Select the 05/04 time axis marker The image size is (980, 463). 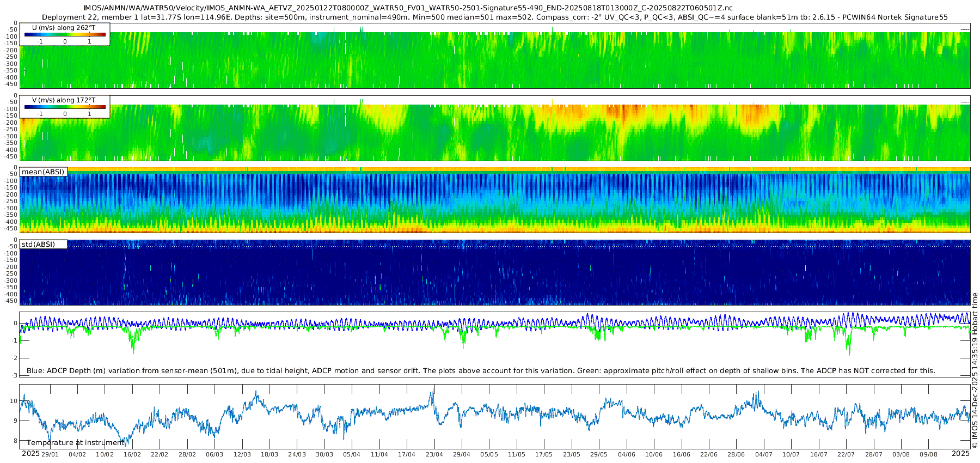coord(352,454)
